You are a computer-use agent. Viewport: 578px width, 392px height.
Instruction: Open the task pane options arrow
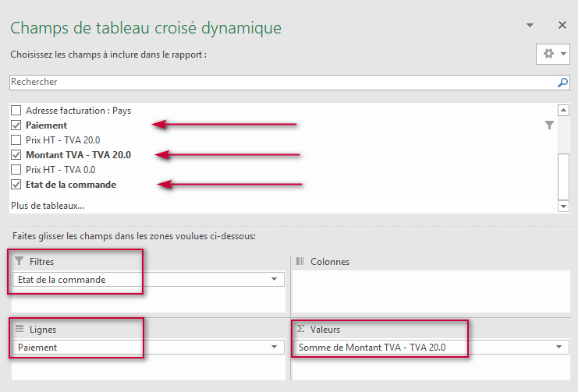pyautogui.click(x=530, y=25)
